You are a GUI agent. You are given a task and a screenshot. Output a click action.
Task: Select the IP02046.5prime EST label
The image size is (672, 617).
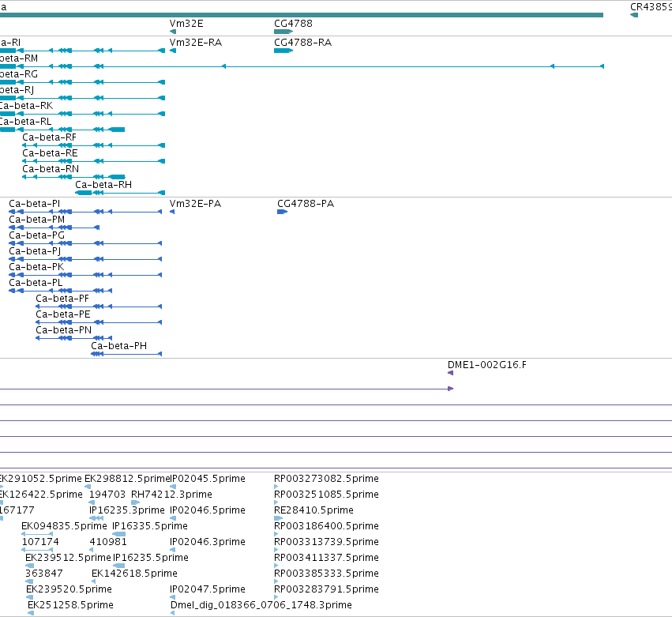coord(208,510)
